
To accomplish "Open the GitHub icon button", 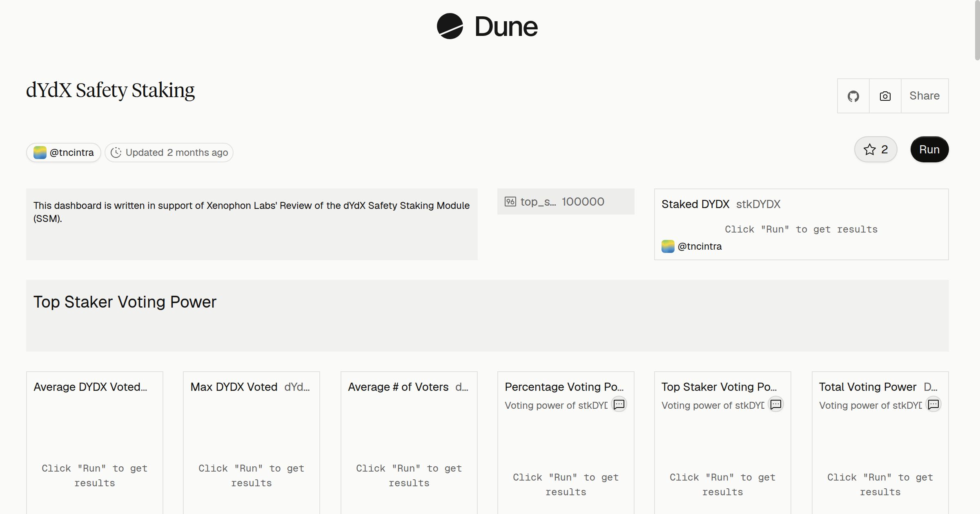I will pos(853,96).
